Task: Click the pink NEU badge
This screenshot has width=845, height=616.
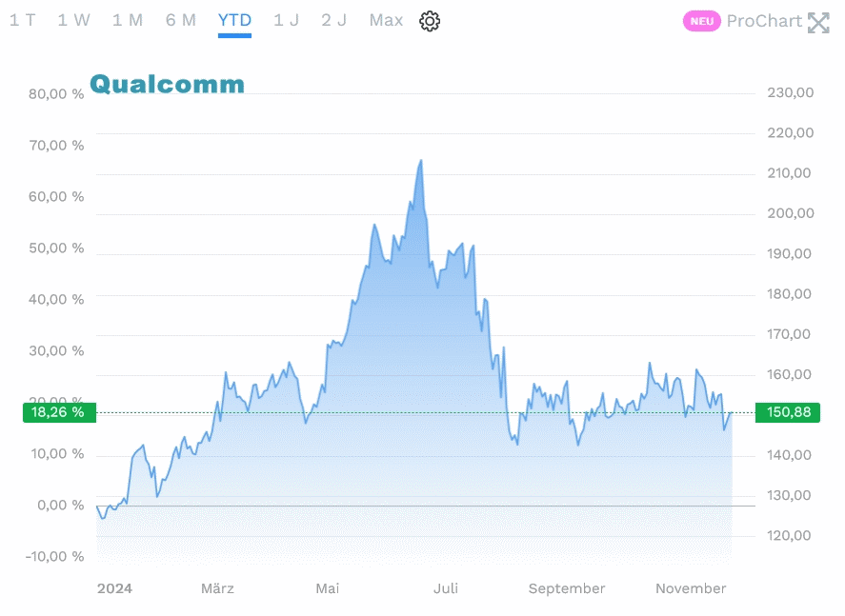Action: 702,21
